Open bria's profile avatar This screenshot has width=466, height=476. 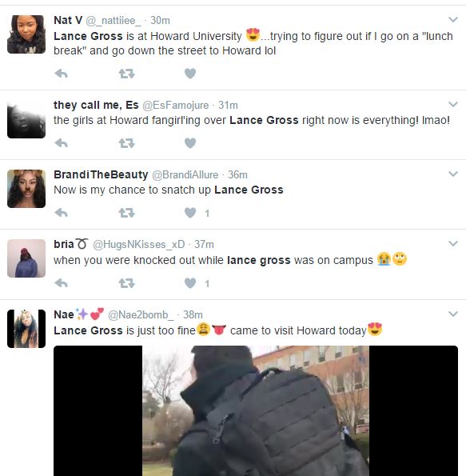click(26, 258)
